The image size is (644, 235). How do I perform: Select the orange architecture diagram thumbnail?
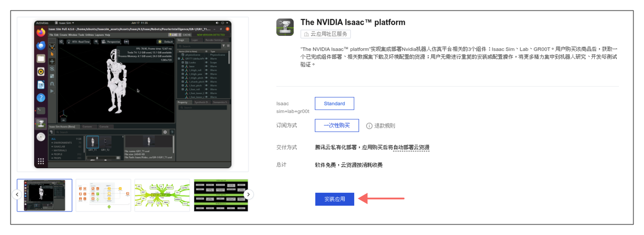tap(103, 195)
